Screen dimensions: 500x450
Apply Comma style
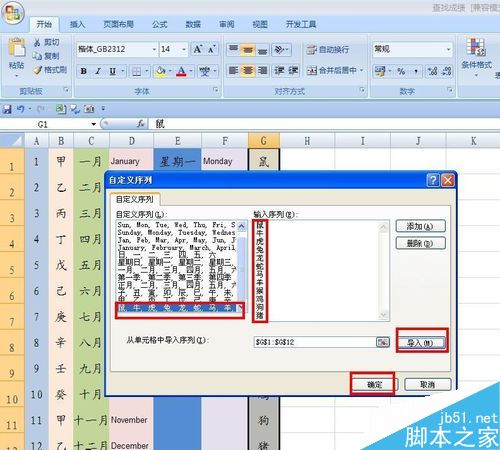tap(416, 71)
